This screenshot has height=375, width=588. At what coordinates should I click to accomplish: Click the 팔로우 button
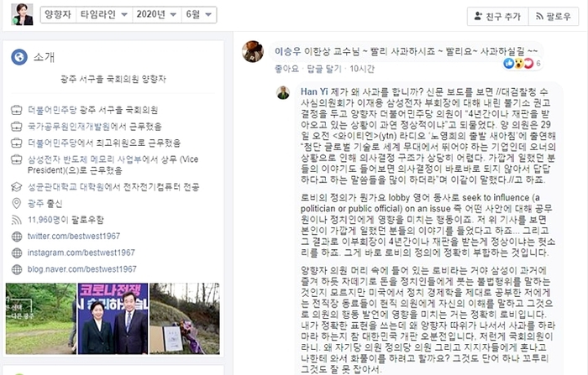(553, 17)
